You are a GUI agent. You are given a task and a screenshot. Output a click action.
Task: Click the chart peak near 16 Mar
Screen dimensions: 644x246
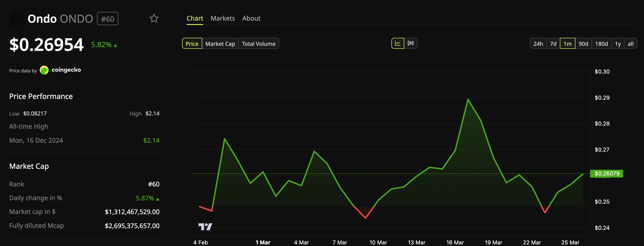click(468, 99)
